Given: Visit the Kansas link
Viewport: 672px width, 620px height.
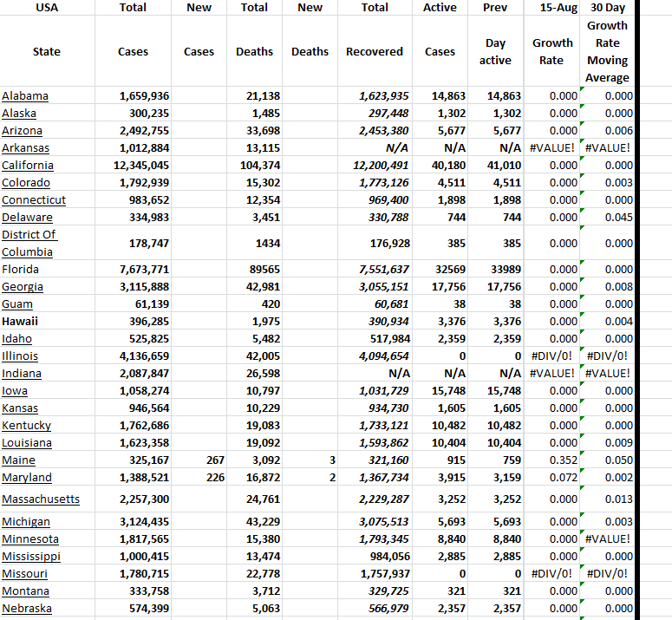Looking at the screenshot, I should (20, 408).
